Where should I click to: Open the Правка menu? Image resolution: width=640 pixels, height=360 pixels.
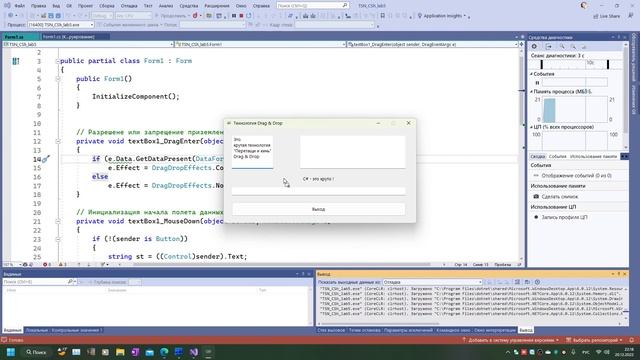click(x=38, y=6)
